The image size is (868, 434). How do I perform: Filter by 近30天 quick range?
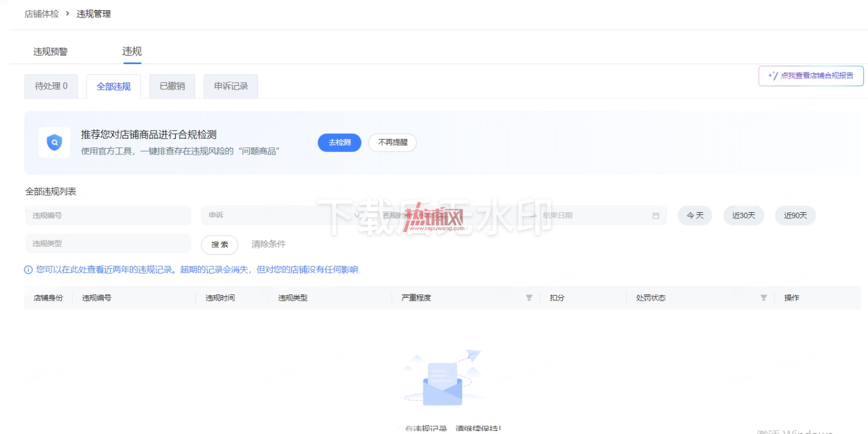744,216
